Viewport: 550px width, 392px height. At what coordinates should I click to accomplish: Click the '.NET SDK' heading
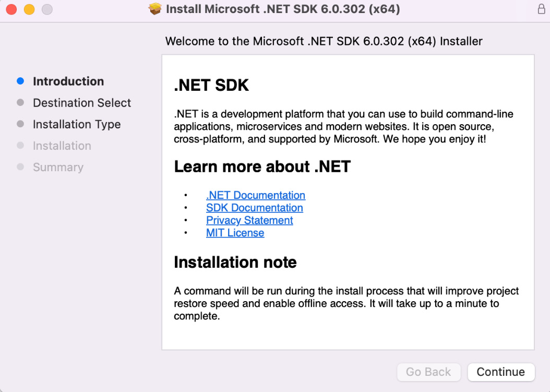211,85
